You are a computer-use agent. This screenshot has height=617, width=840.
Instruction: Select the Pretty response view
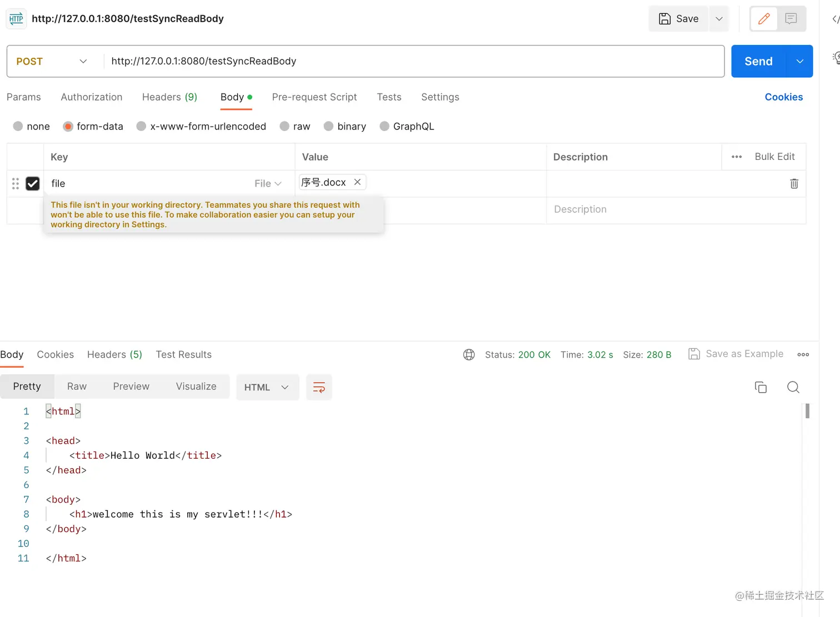tap(27, 387)
